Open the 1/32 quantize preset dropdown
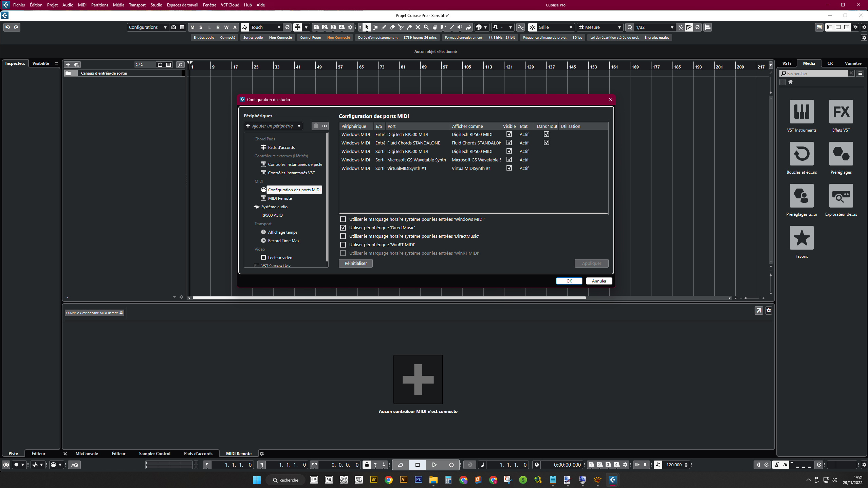The width and height of the screenshot is (868, 488). 672,27
